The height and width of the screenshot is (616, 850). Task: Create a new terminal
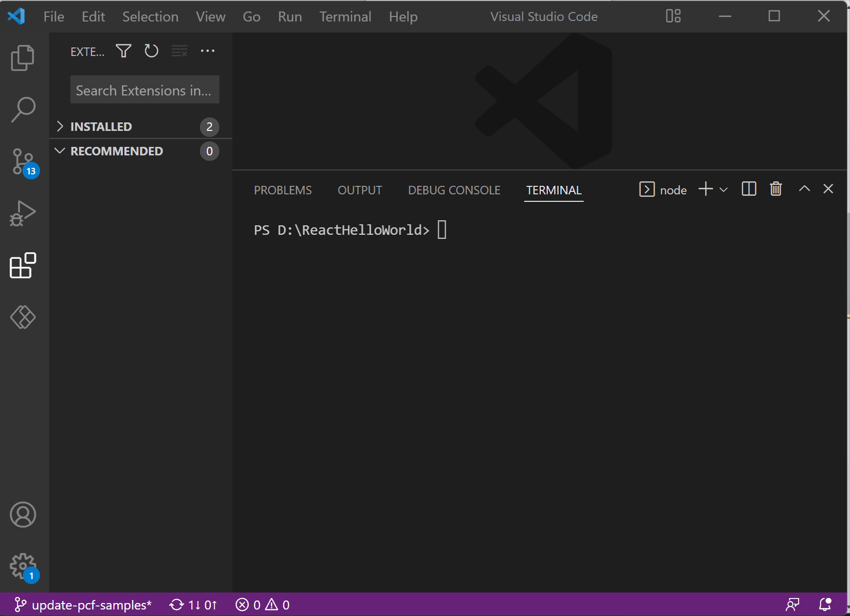pos(705,189)
